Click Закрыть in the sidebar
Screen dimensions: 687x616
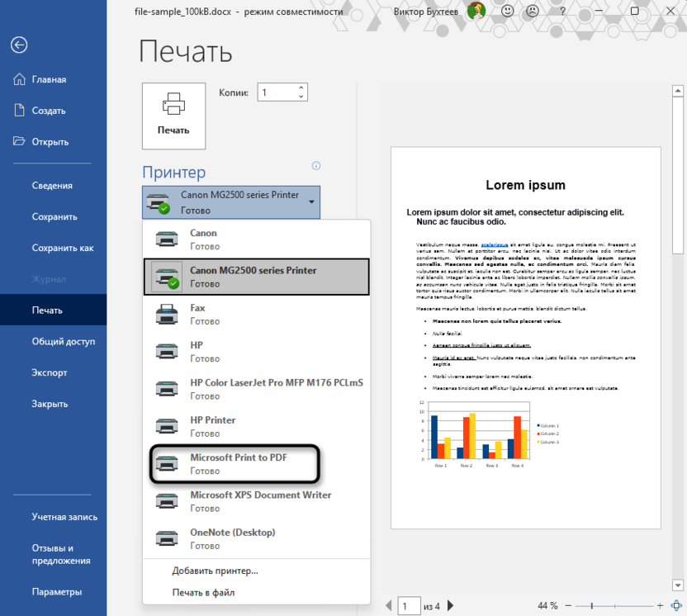50,404
